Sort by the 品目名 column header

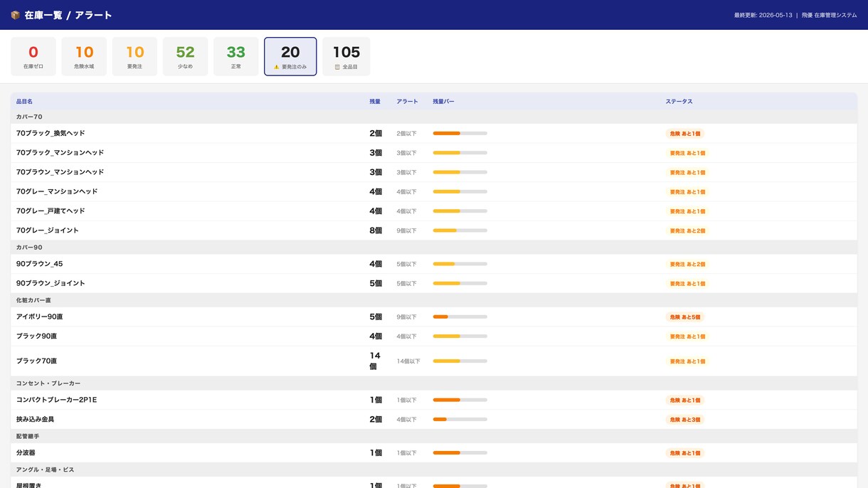tap(24, 102)
